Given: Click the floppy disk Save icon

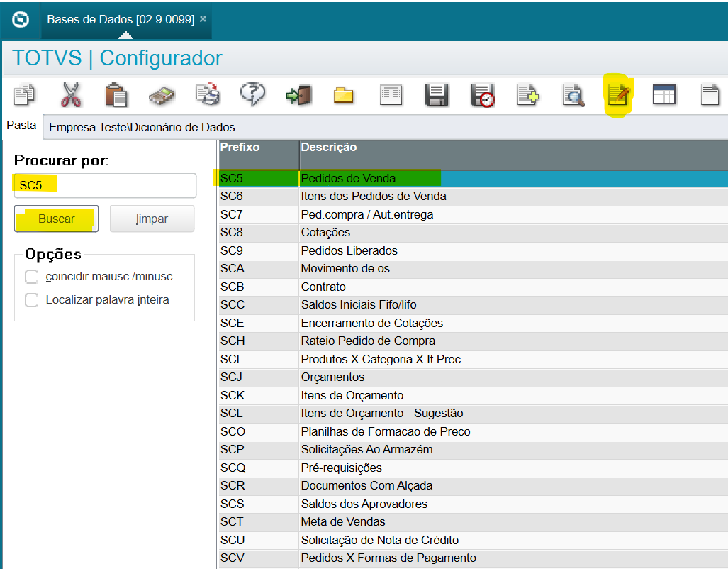Looking at the screenshot, I should coord(437,95).
